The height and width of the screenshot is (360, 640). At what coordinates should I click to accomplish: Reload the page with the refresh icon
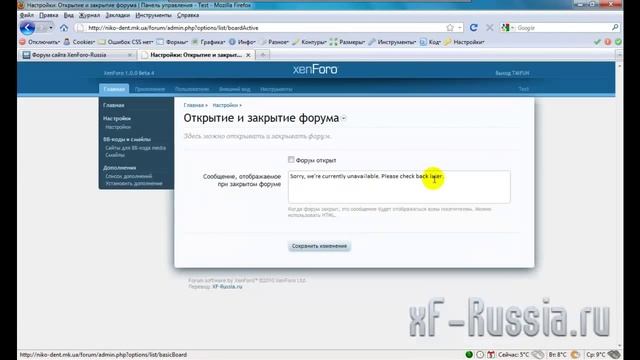tap(473, 28)
